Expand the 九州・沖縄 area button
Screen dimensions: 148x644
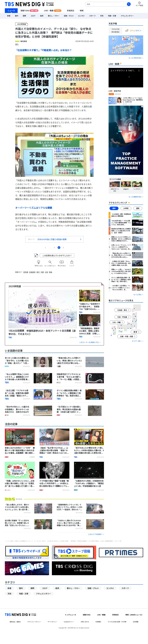pos(117,323)
